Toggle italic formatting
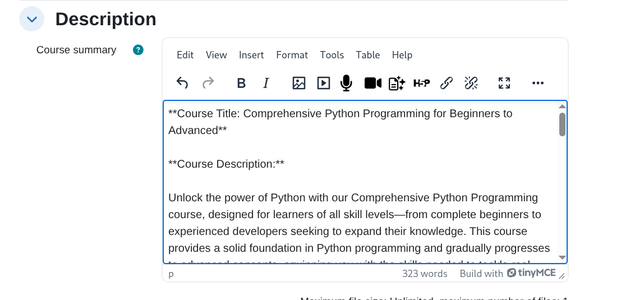The width and height of the screenshot is (644, 300). (266, 83)
